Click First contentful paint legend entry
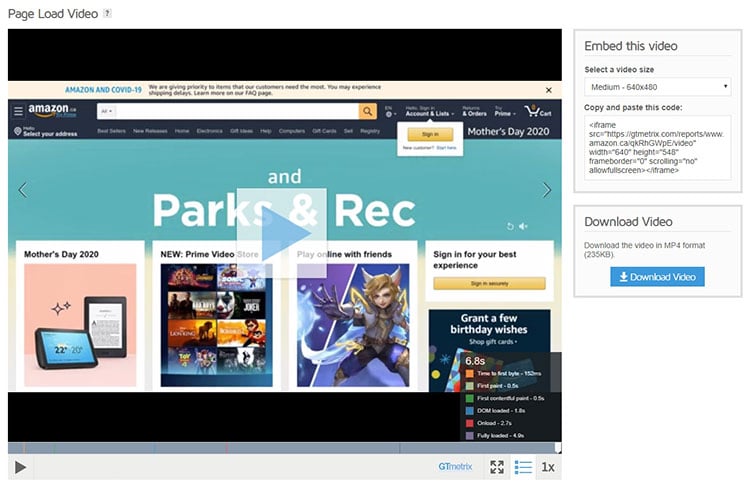The height and width of the screenshot is (490, 750). pyautogui.click(x=505, y=398)
